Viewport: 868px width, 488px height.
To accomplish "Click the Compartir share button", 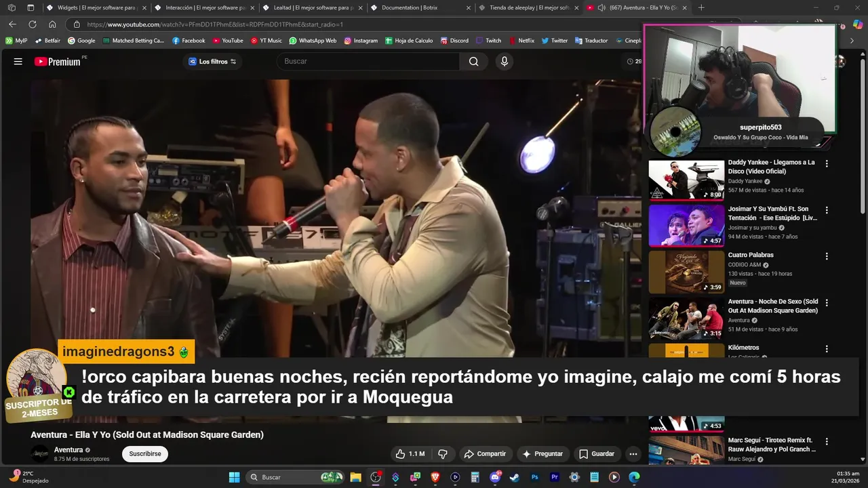I will click(x=485, y=454).
